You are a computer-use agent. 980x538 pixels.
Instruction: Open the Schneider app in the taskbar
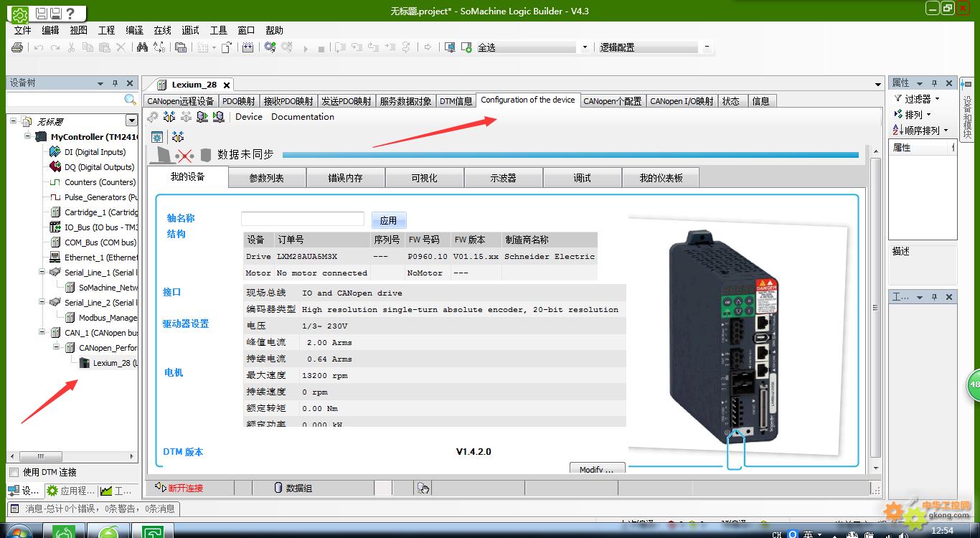click(x=152, y=532)
